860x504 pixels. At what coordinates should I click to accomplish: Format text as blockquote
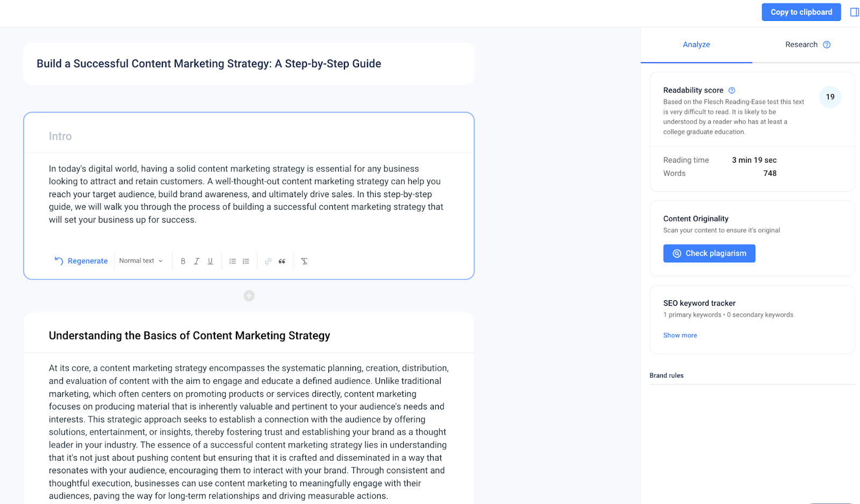pos(282,261)
